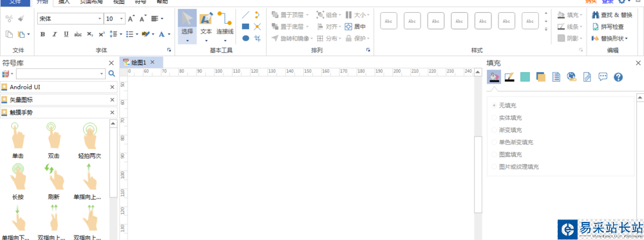Choose the Connector line tool

225,26
